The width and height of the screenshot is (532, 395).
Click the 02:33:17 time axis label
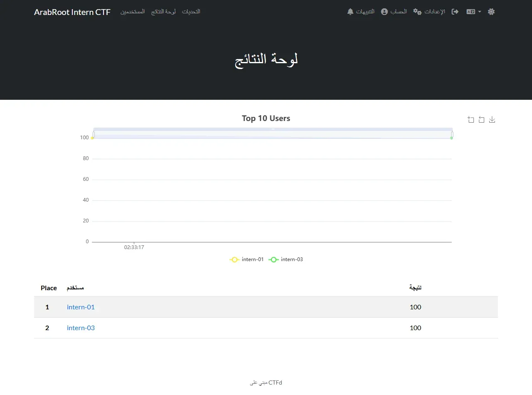coord(134,247)
